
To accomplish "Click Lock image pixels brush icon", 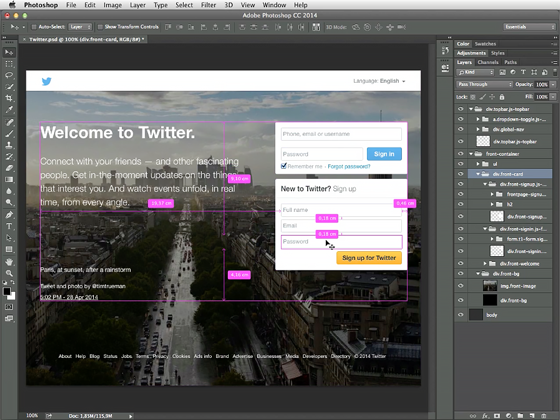I will pyautogui.click(x=482, y=97).
